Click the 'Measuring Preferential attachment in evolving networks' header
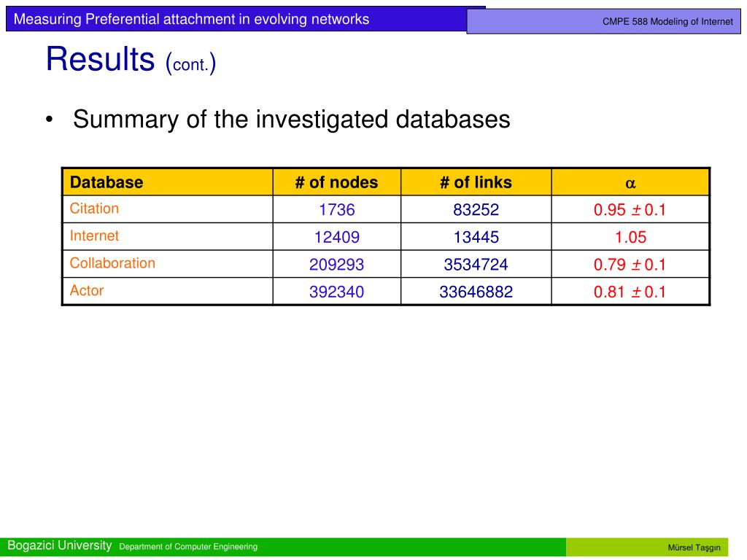The image size is (747, 560). click(x=191, y=19)
